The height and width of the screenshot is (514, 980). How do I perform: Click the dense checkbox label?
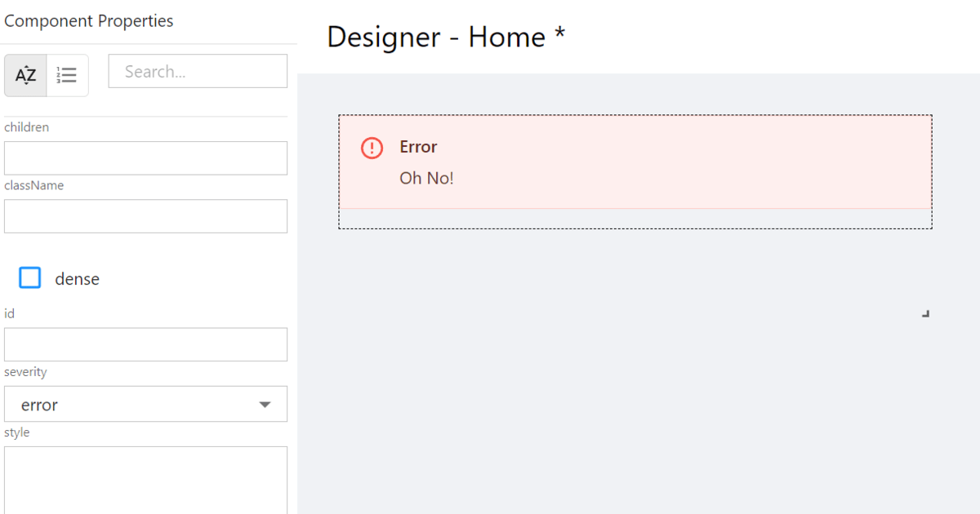pos(77,279)
